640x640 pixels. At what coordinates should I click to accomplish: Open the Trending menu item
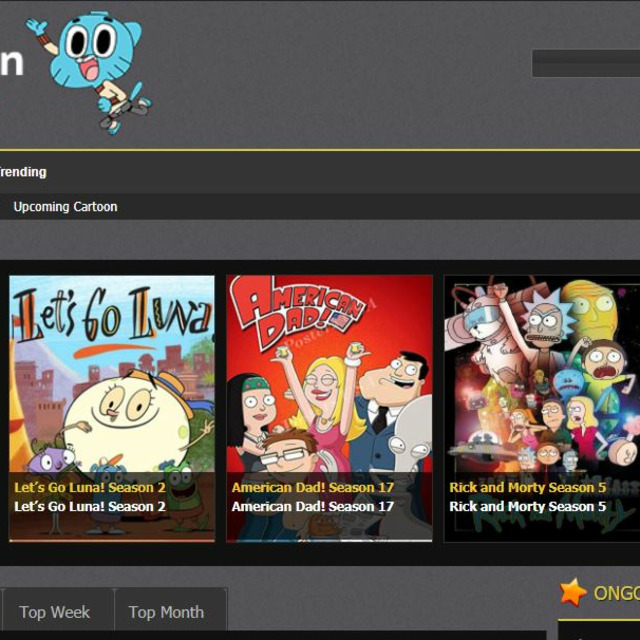[x=23, y=172]
